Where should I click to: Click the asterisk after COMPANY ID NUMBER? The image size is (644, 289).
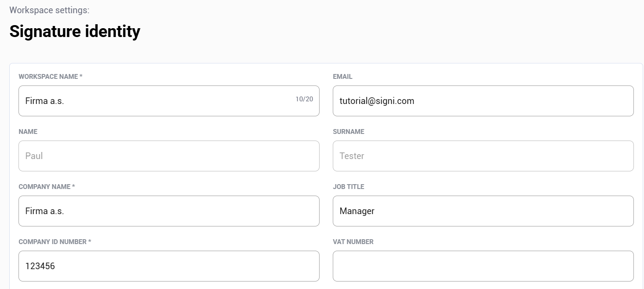coord(90,241)
